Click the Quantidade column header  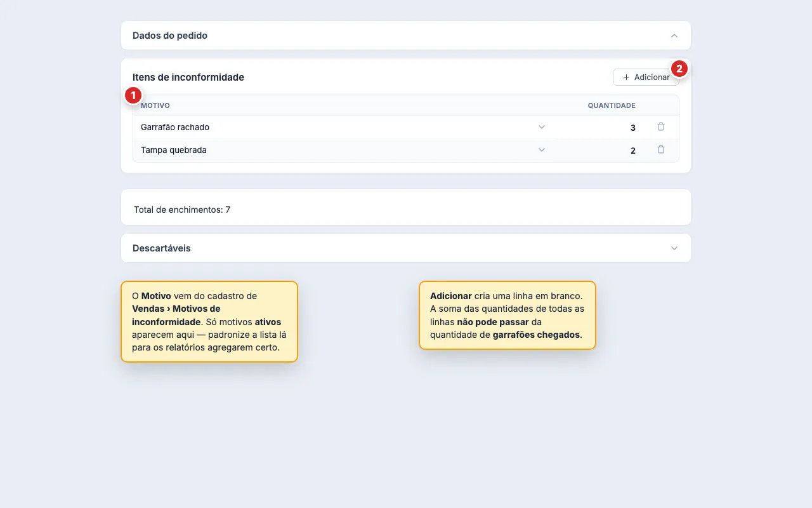(612, 105)
